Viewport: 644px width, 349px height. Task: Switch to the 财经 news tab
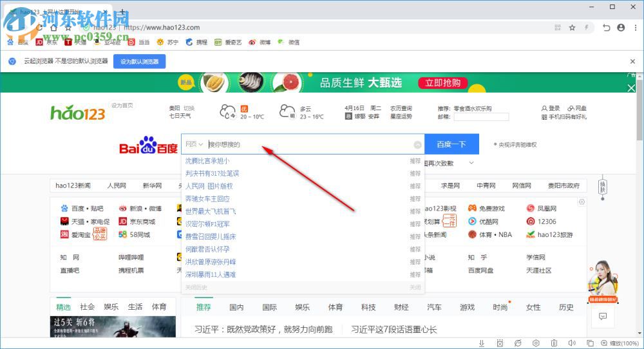401,307
